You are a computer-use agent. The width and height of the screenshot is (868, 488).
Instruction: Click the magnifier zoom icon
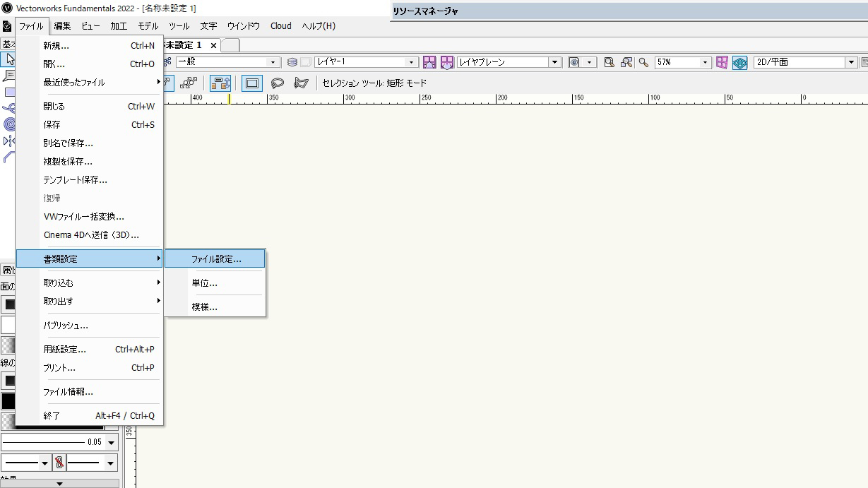click(x=643, y=62)
